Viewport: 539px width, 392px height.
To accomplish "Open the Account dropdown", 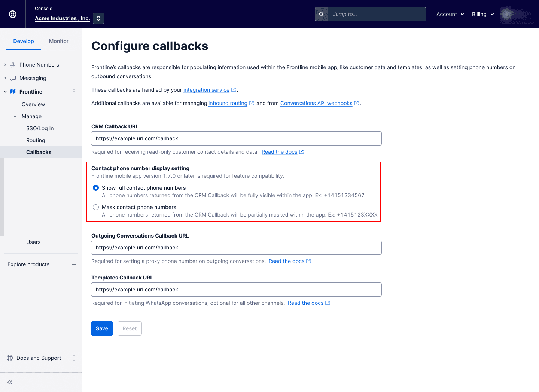I will [450, 14].
